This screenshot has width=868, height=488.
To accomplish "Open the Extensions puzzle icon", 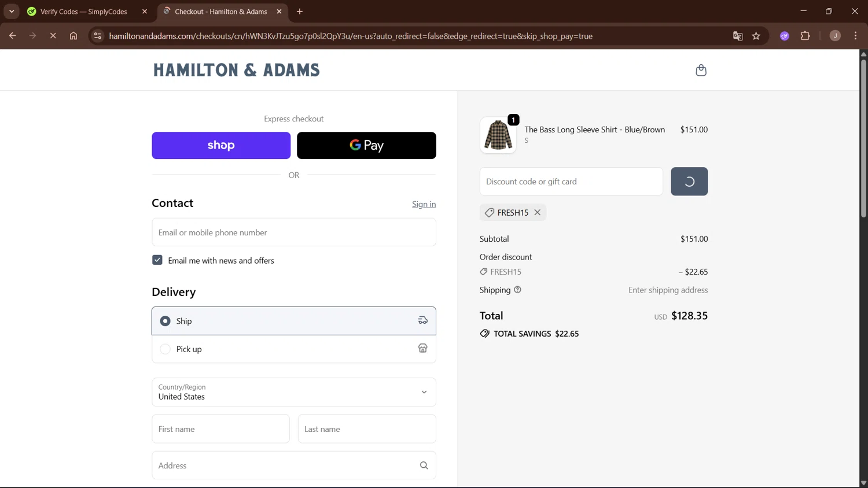I will click(805, 36).
